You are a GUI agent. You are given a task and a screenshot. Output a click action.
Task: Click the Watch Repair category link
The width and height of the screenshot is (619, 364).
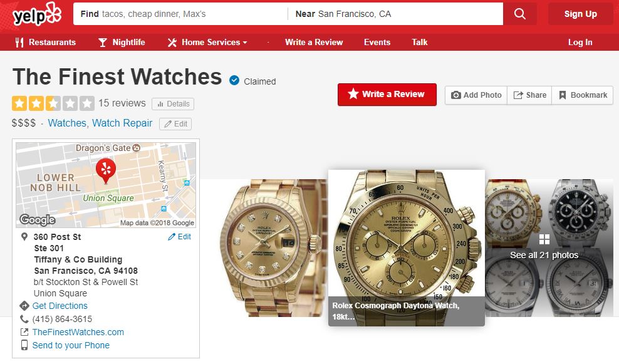pos(122,123)
